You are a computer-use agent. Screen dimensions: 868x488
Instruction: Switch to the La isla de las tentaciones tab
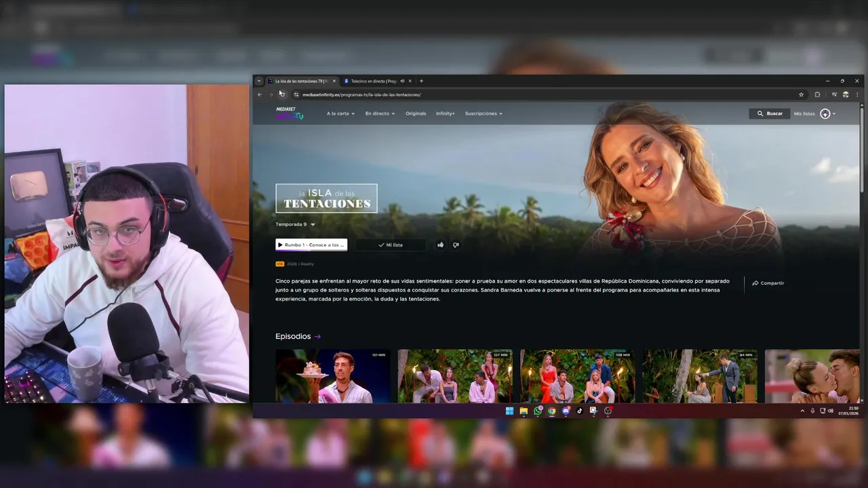302,81
